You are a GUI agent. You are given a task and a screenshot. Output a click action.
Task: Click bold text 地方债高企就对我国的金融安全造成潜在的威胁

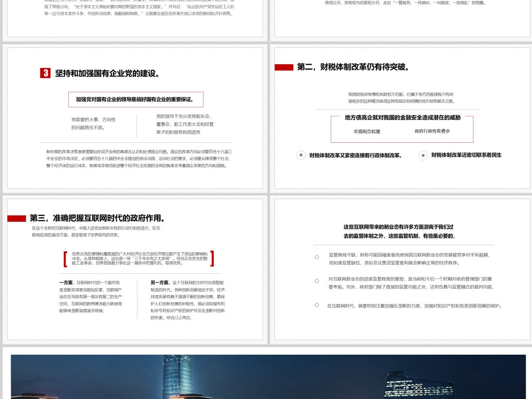(x=403, y=117)
